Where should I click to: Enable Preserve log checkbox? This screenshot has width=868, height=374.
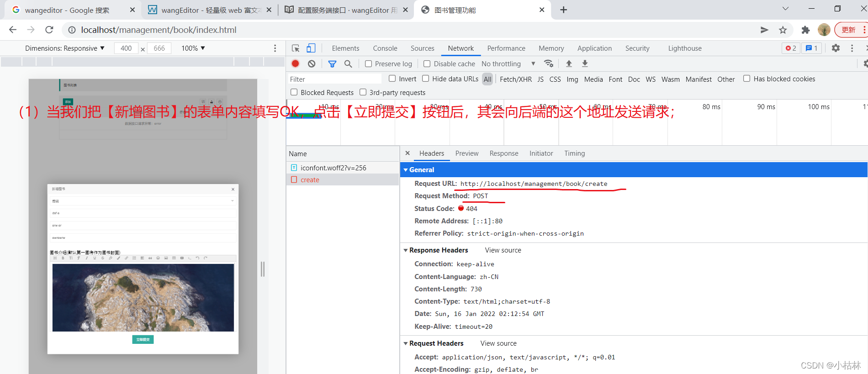[x=368, y=64]
